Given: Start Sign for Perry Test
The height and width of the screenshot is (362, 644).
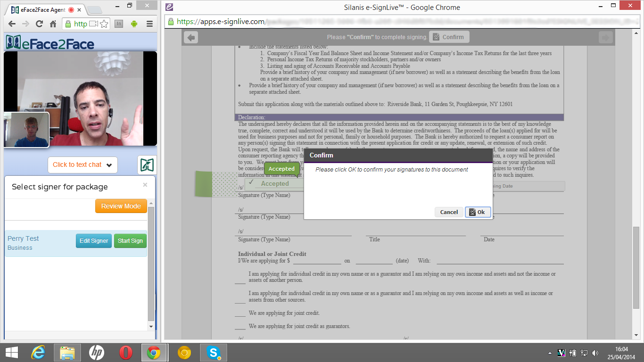Looking at the screenshot, I should [x=130, y=241].
